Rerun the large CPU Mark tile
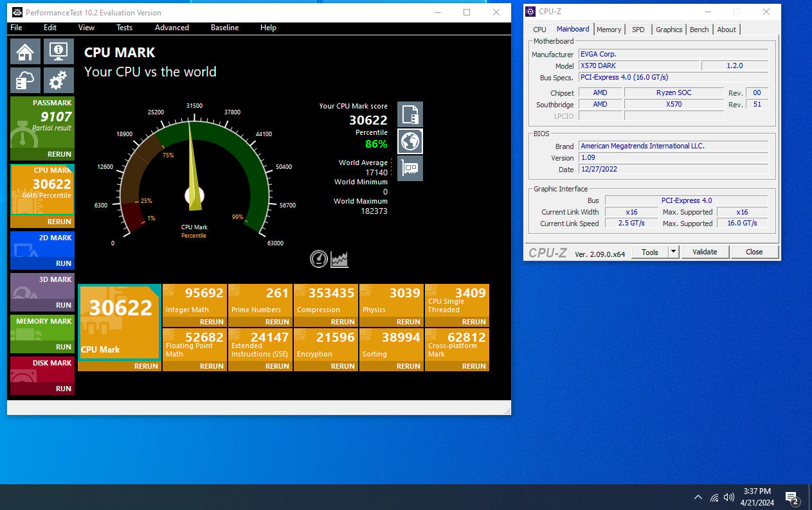This screenshot has width=812, height=510. (146, 366)
